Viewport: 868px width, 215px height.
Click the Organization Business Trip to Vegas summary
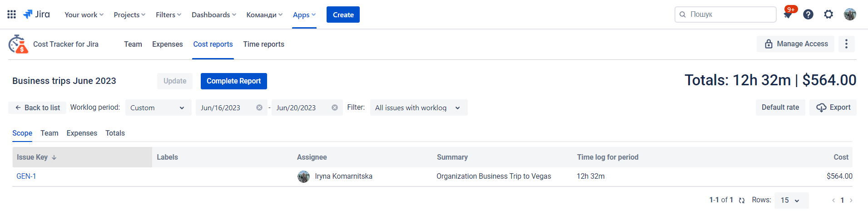click(x=494, y=176)
